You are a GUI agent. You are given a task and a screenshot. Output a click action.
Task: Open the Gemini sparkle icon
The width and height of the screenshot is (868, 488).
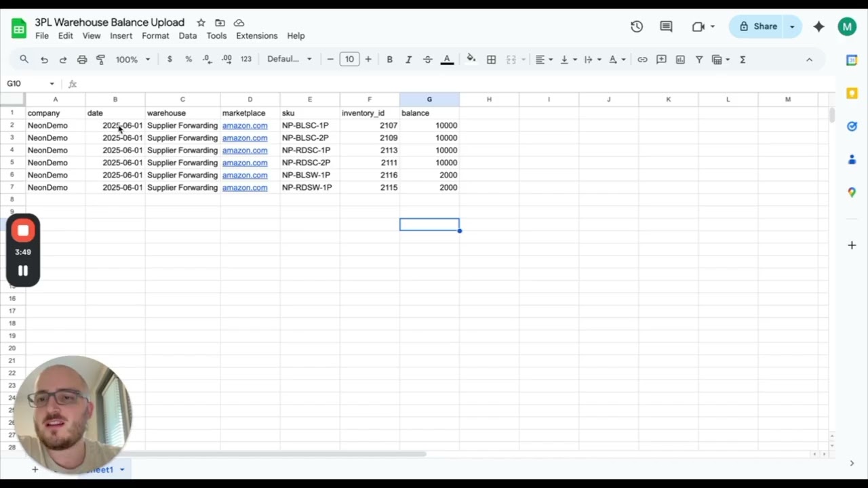click(818, 26)
